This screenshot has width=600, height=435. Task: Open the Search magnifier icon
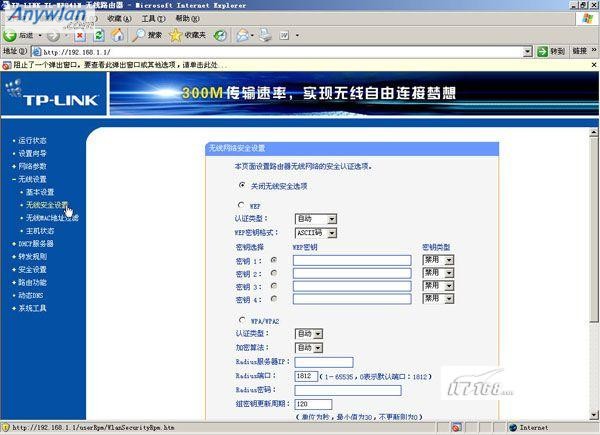[x=138, y=35]
